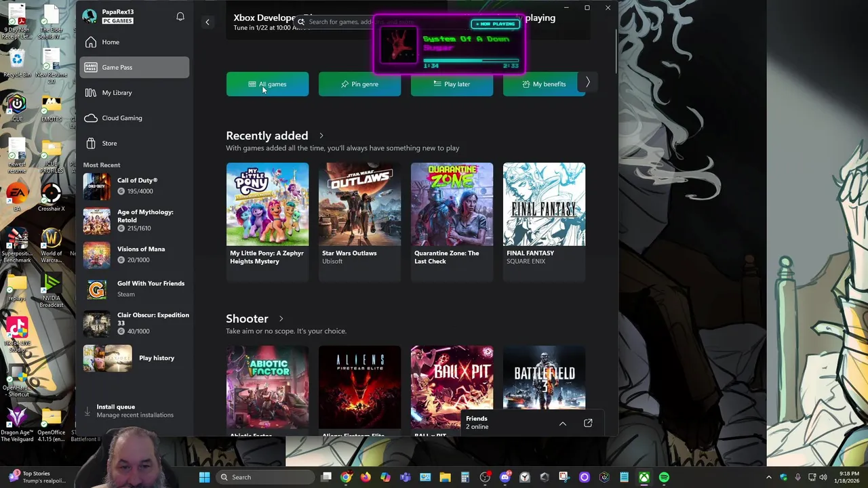Image resolution: width=868 pixels, height=488 pixels.
Task: Open the notifications bell in Xbox app
Action: click(x=180, y=16)
